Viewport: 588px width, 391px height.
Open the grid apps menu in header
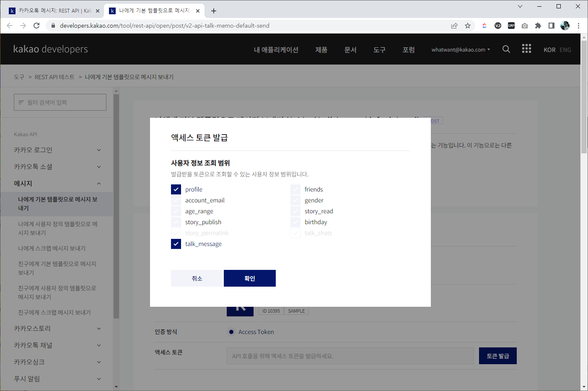(x=526, y=49)
